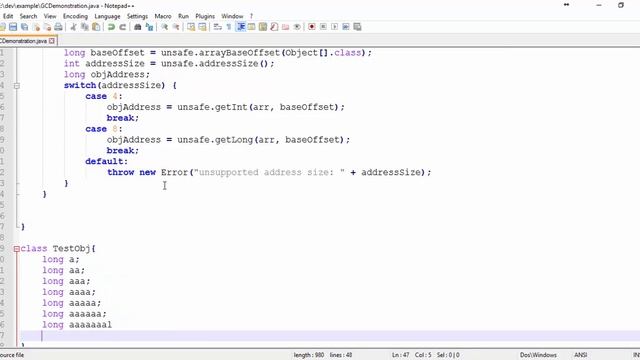Toggle word wrap toolbar button
The height and width of the screenshot is (360, 640).
click(218, 27)
